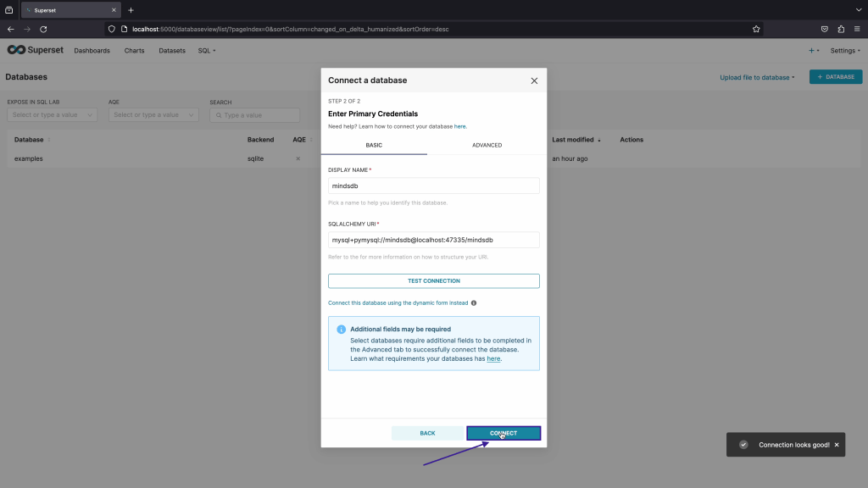Open the Settings dropdown
Image resolution: width=868 pixels, height=488 pixels.
(845, 51)
